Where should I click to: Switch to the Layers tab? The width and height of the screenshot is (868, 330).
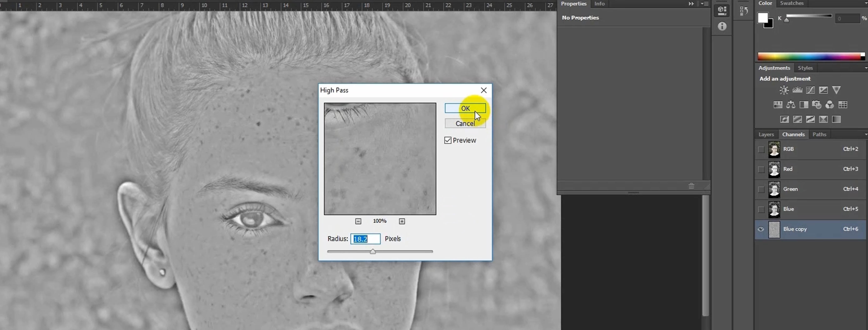coord(766,134)
